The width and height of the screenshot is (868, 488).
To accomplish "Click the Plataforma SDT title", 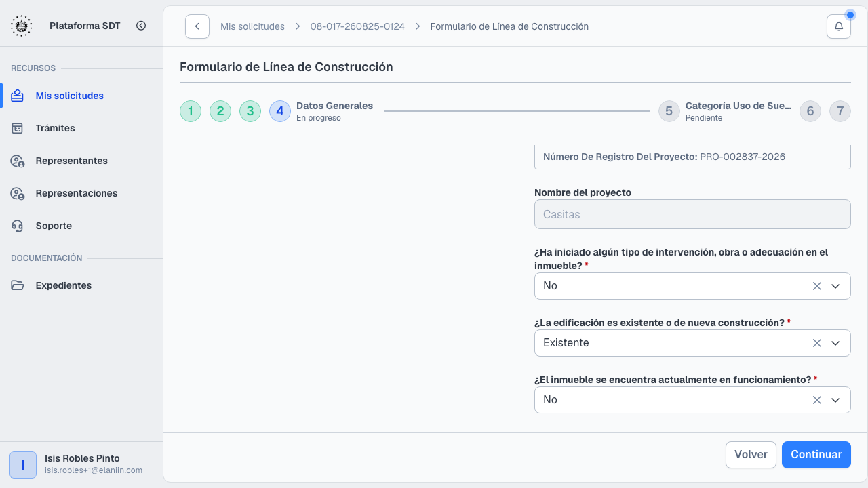I will (x=85, y=26).
